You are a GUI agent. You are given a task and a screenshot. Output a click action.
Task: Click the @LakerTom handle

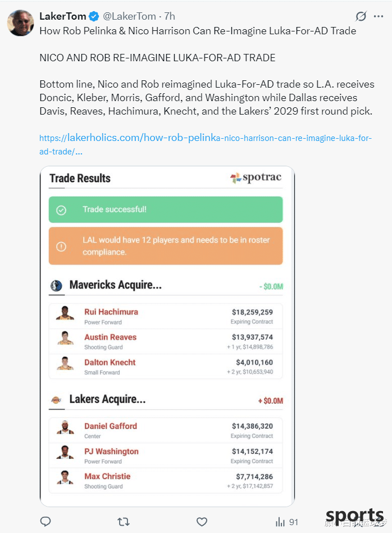coord(129,16)
